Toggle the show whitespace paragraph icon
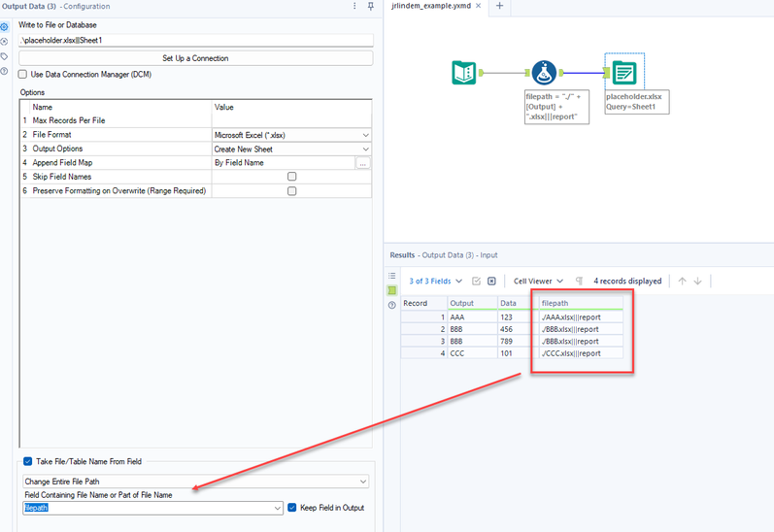The image size is (774, 532). pos(579,281)
